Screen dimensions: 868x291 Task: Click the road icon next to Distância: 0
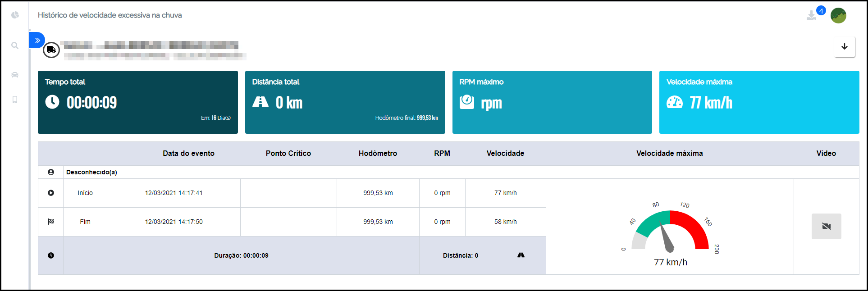[521, 255]
